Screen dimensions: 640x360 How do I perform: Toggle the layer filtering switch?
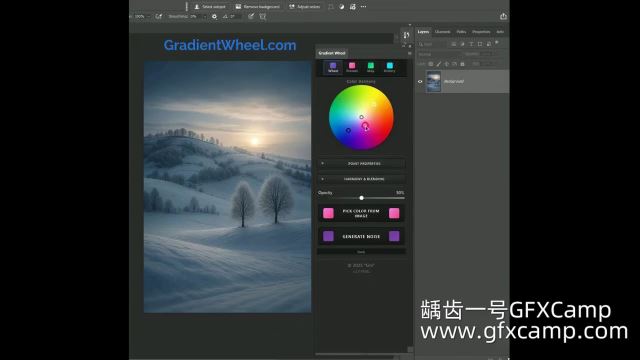coord(497,42)
